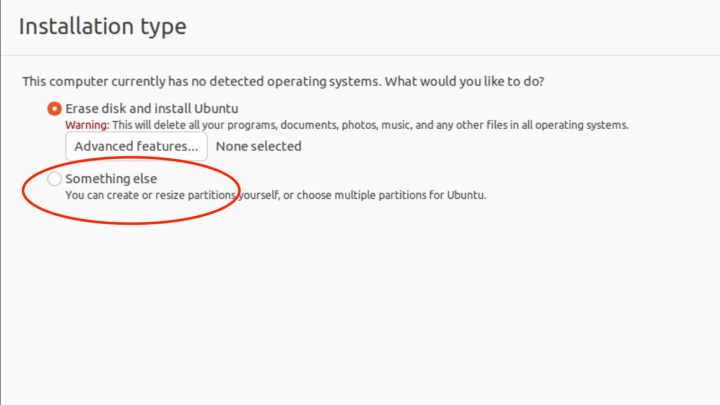Click the 'Something else' option label text
This screenshot has height=405, width=720.
tap(111, 179)
